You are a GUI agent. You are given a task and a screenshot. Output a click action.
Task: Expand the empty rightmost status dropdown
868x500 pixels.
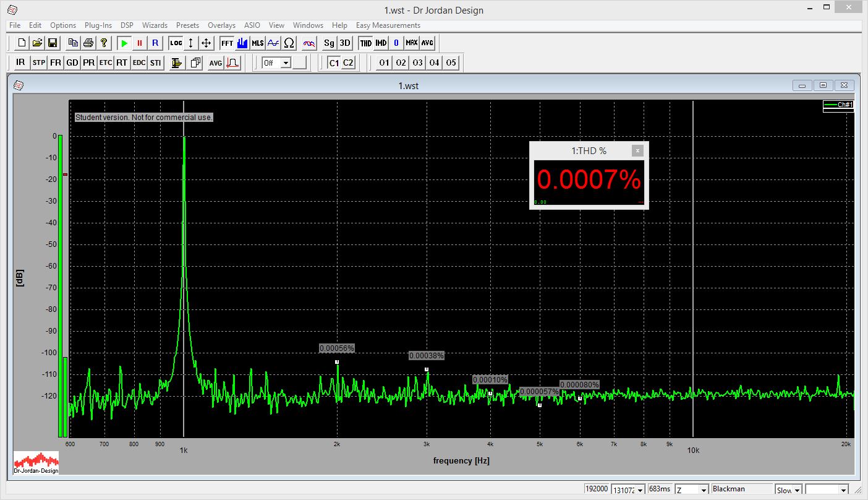tap(845, 490)
